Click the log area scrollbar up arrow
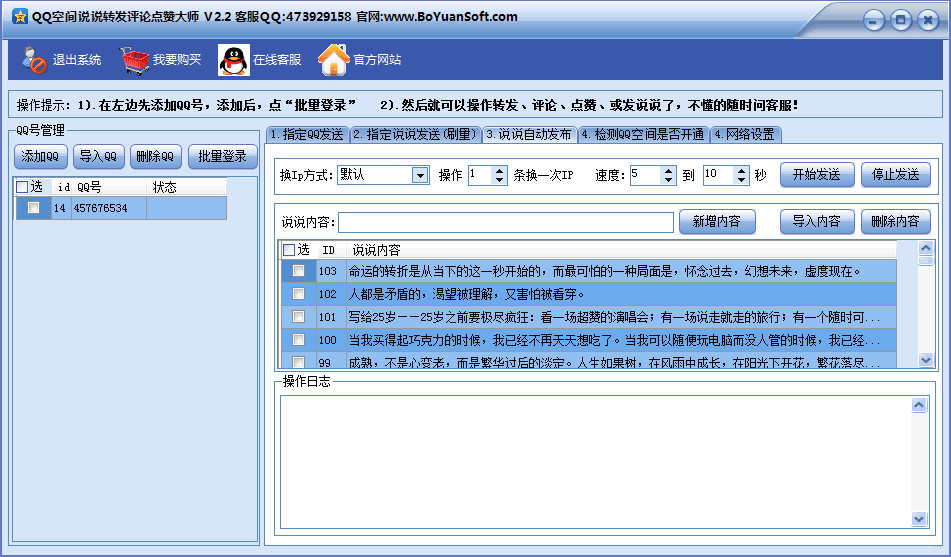951x557 pixels. tap(919, 405)
